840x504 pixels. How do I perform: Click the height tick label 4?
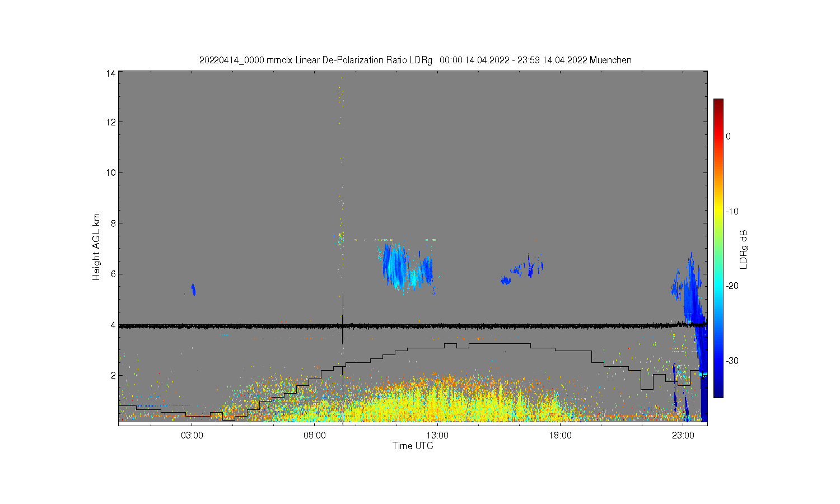click(x=113, y=325)
